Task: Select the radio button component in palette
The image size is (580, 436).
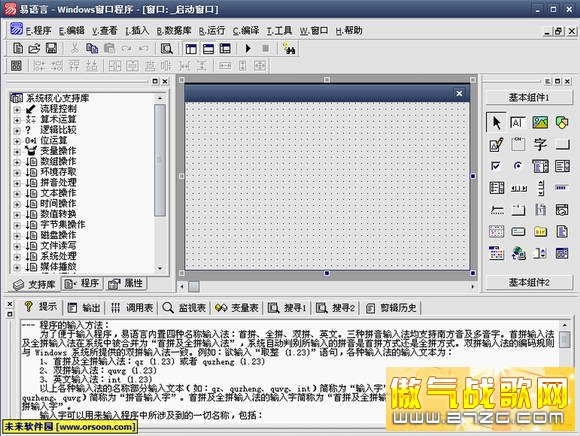Action: coord(518,166)
